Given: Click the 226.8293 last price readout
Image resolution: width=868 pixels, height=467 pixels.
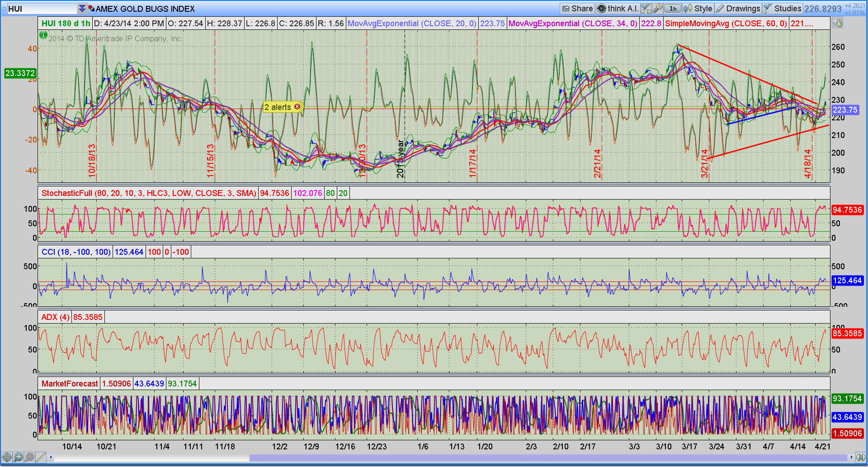Looking at the screenshot, I should 823,9.
